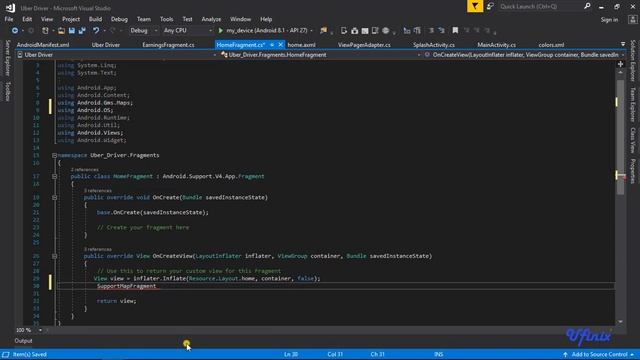
Task: Click the Quick Launch search magnifier icon
Action: click(x=587, y=6)
